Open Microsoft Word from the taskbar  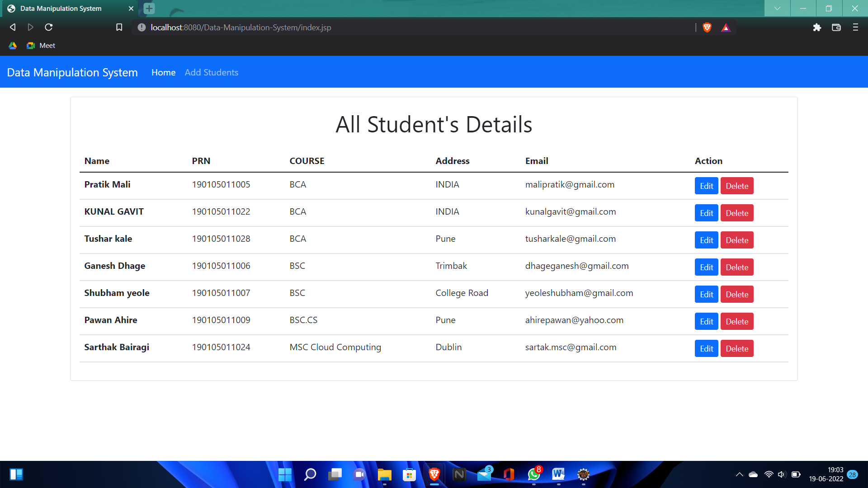tap(558, 474)
